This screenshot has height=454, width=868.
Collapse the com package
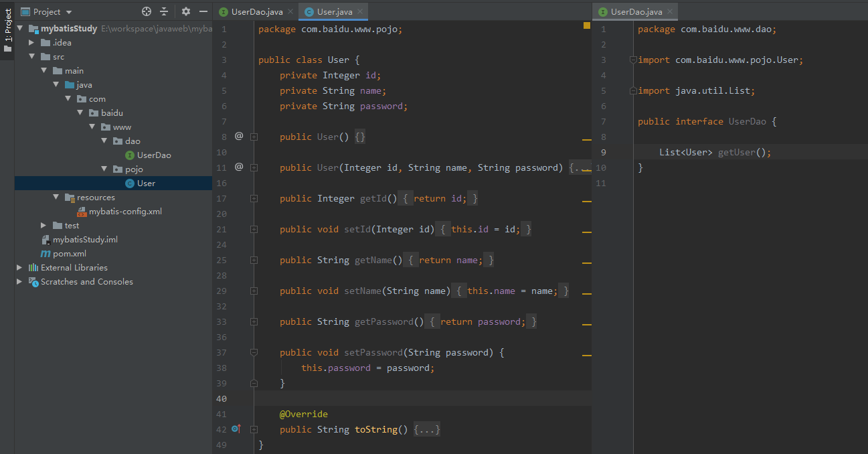pyautogui.click(x=68, y=99)
